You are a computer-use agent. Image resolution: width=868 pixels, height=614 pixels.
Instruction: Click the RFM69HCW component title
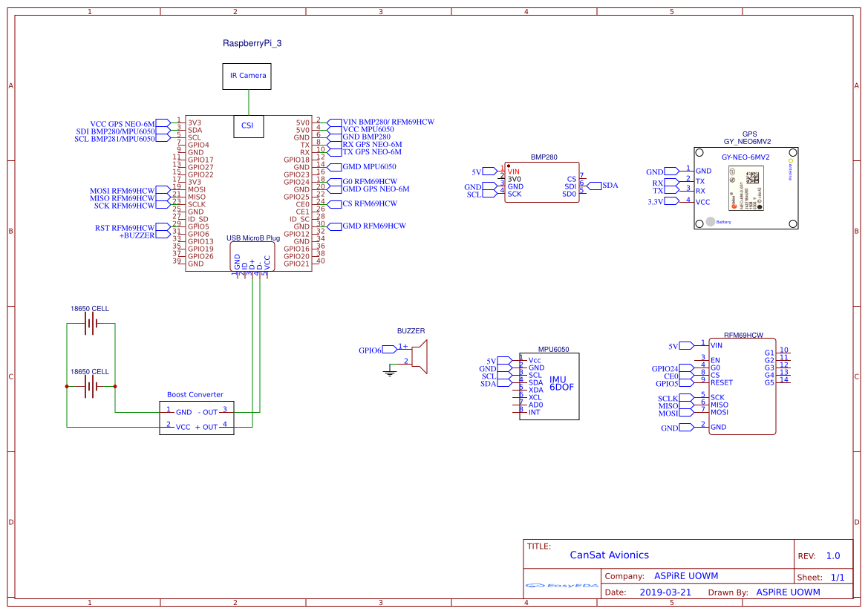[743, 336]
